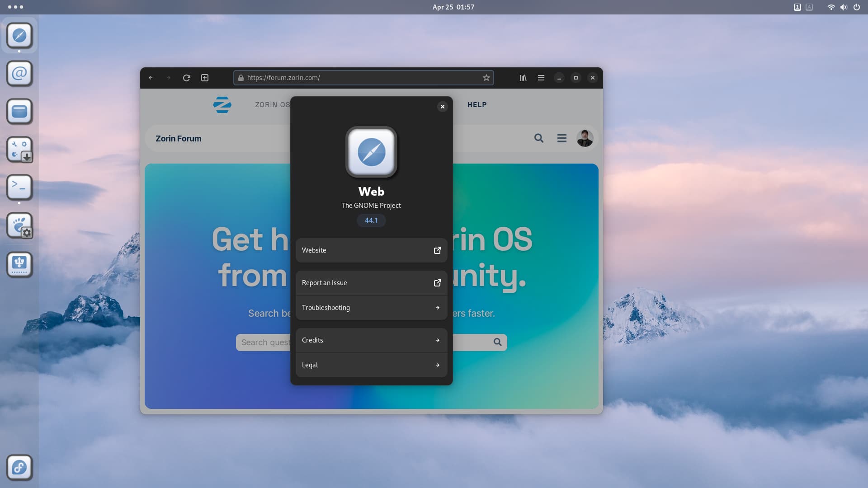
Task: Launch the email app in the dock
Action: point(19,73)
